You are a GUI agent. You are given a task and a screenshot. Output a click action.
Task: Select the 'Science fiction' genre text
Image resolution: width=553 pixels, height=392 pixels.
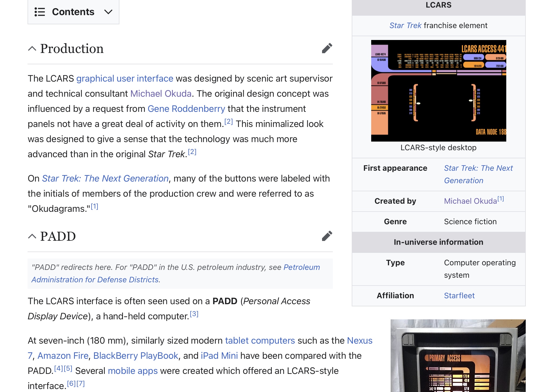point(470,222)
